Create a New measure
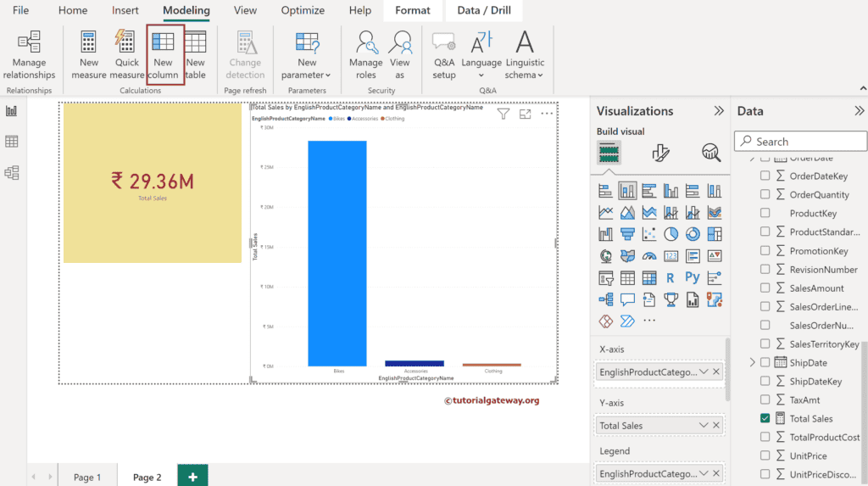This screenshot has width=868, height=486. 88,55
